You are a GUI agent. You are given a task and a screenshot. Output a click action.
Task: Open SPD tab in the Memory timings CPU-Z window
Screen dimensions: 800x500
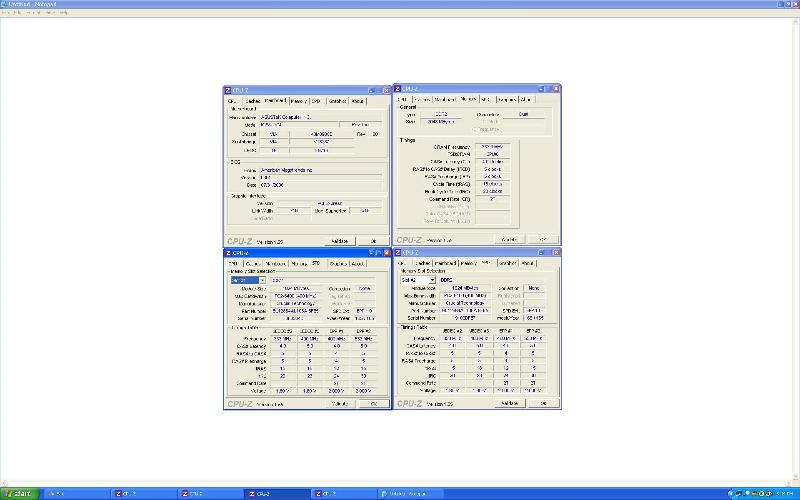point(486,99)
